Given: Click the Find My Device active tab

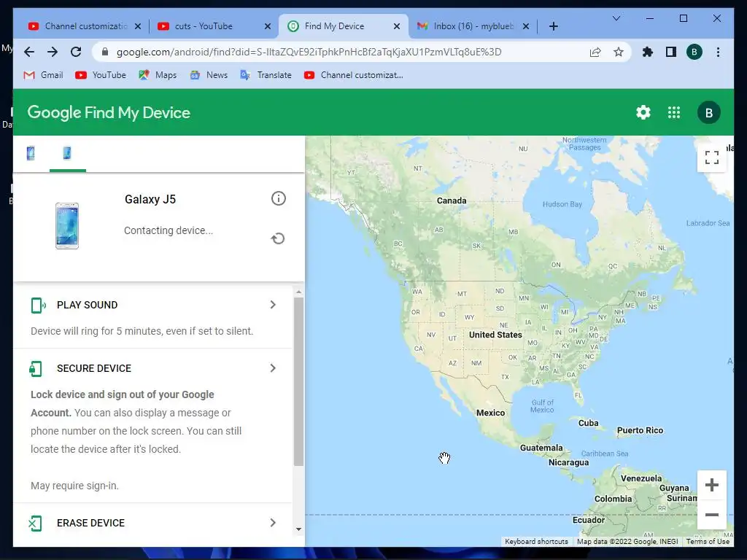Looking at the screenshot, I should 344,26.
